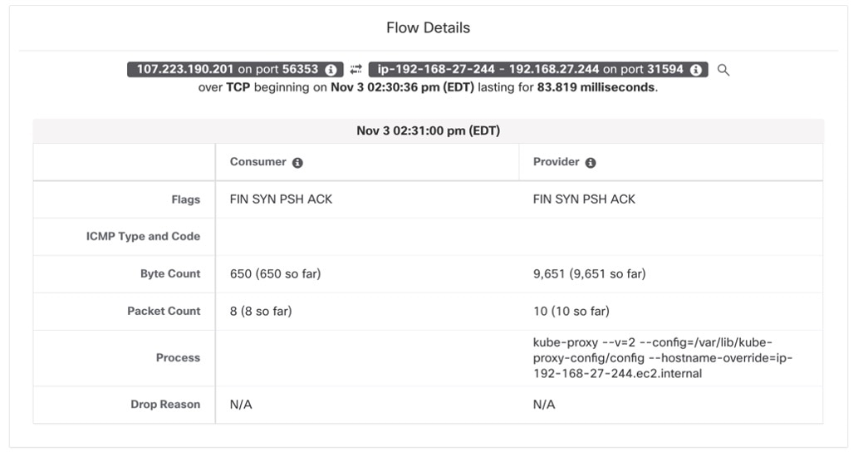
Task: Select the Flags row label
Action: coord(186,199)
